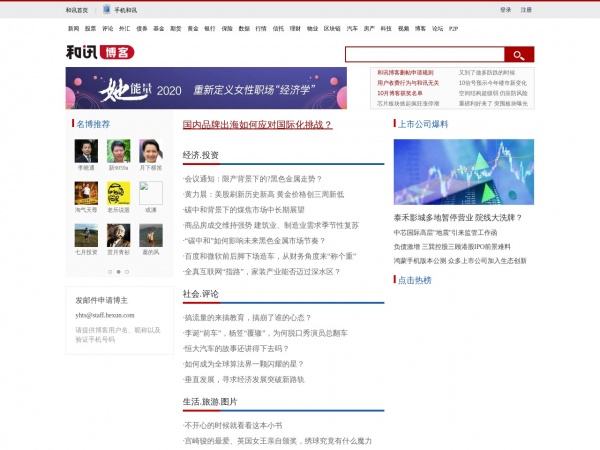The image size is (600, 450).
Task: Open the stock chart image under 上市公司爆料
Action: 464,172
